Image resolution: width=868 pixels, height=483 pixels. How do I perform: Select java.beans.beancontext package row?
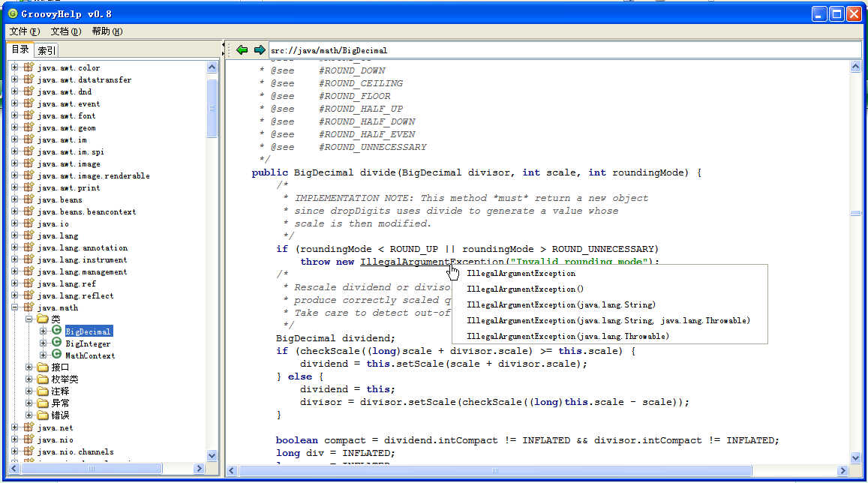86,211
